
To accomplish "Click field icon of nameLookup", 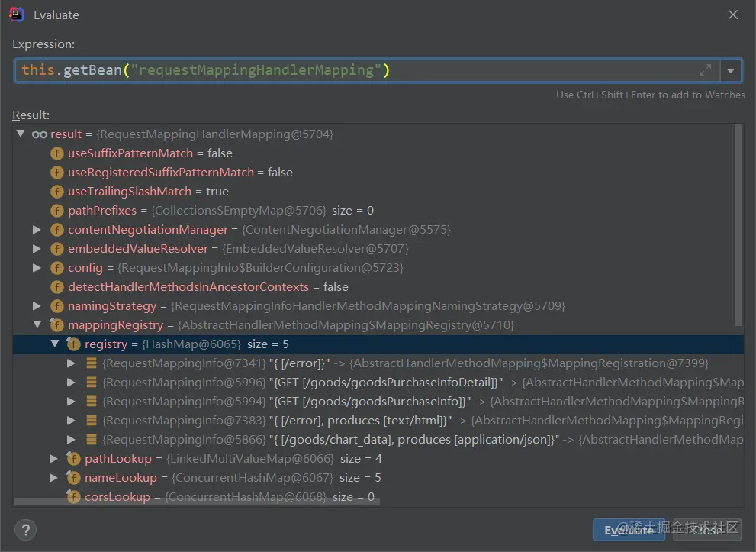I will [73, 478].
